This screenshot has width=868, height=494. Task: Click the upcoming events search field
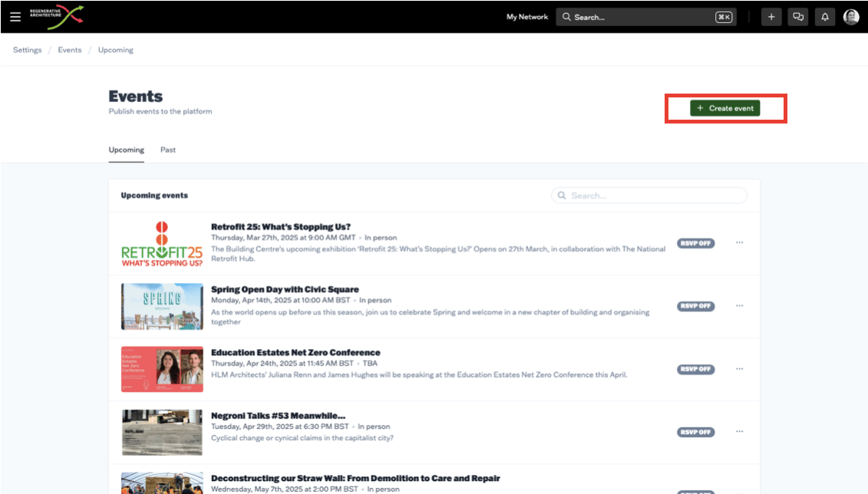pos(649,196)
